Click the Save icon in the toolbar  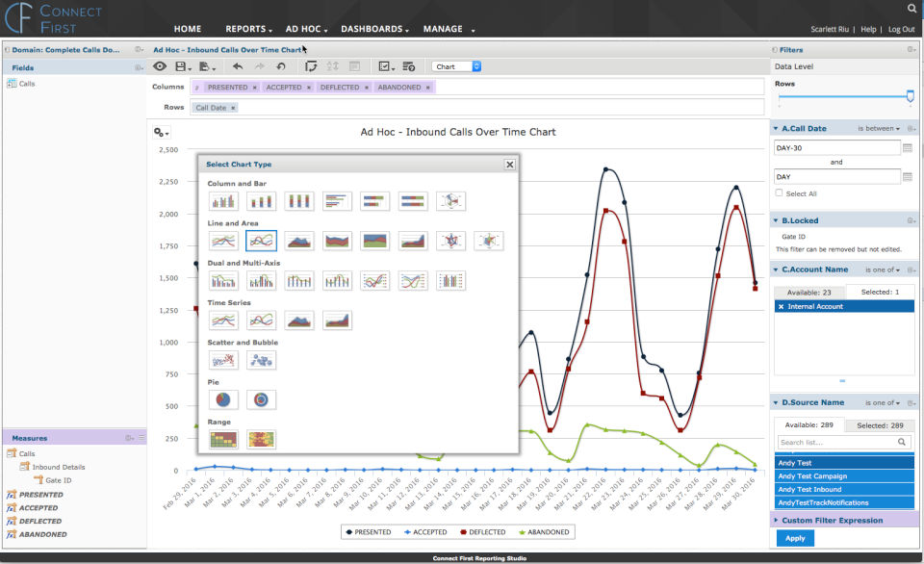[180, 66]
